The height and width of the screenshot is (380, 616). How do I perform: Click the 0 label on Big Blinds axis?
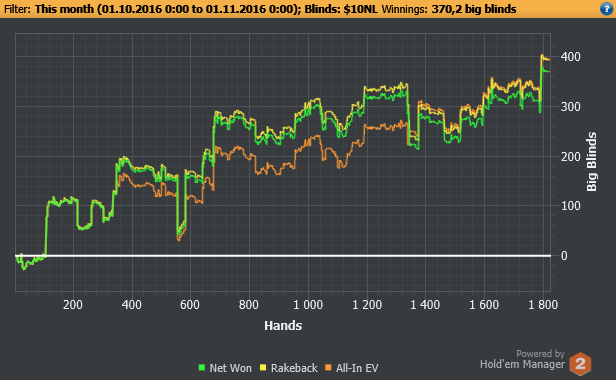click(x=564, y=256)
